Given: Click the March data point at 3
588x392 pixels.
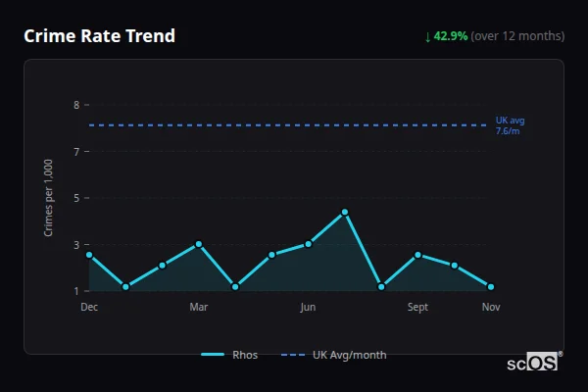Looking at the screenshot, I should coord(199,244).
